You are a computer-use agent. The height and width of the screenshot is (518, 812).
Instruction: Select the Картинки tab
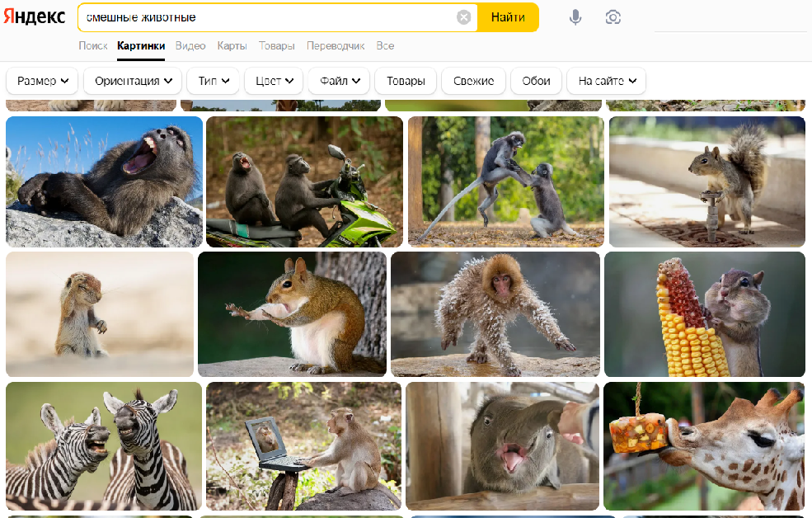point(141,45)
